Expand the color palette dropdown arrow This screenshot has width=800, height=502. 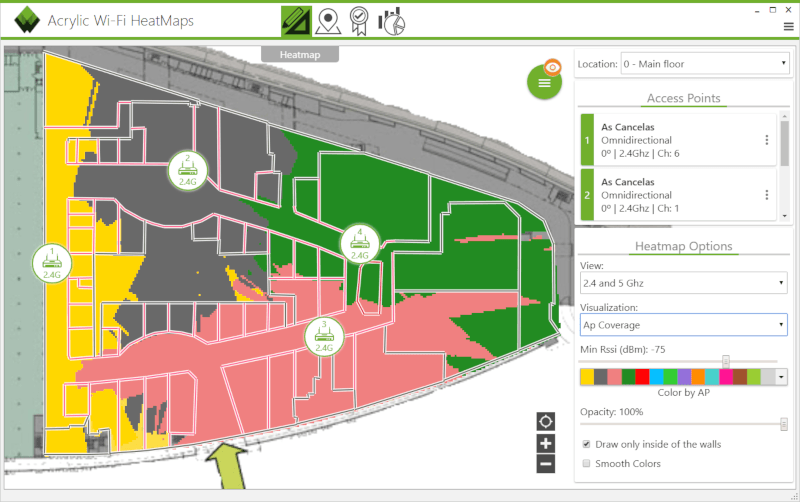click(x=781, y=377)
